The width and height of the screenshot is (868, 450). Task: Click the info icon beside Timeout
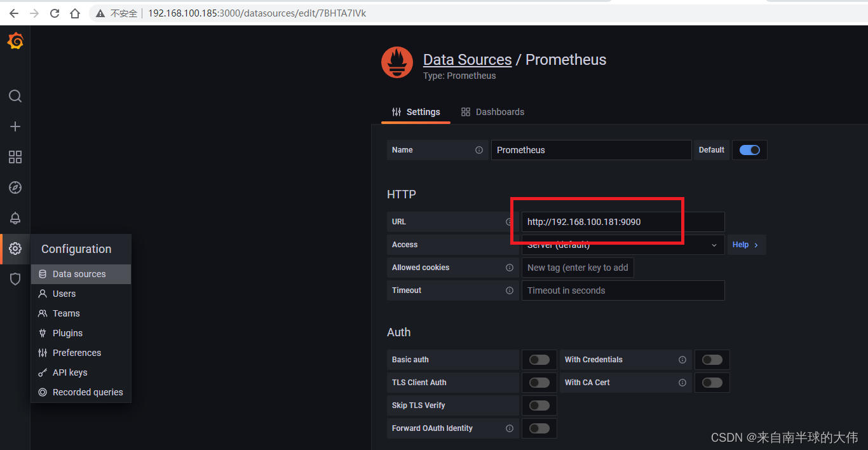click(x=510, y=290)
